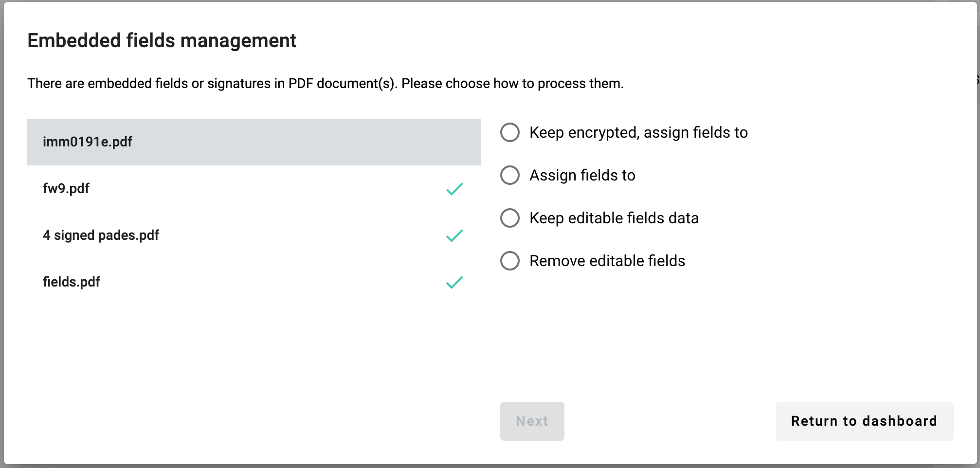Click the green checkmark beside fw9.pdf
The image size is (980, 468).
click(x=454, y=189)
